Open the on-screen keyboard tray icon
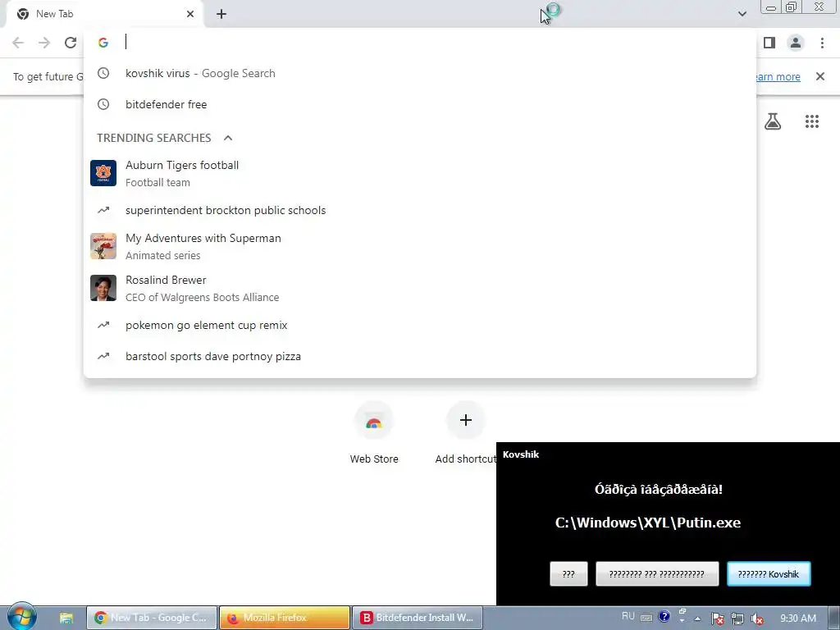The width and height of the screenshot is (840, 630). click(646, 617)
